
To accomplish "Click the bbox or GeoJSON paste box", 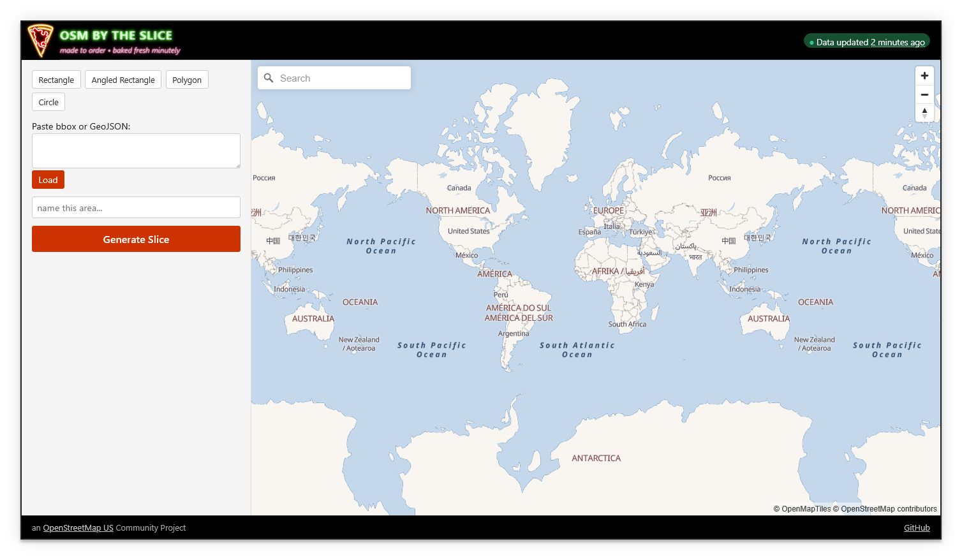I will [136, 151].
